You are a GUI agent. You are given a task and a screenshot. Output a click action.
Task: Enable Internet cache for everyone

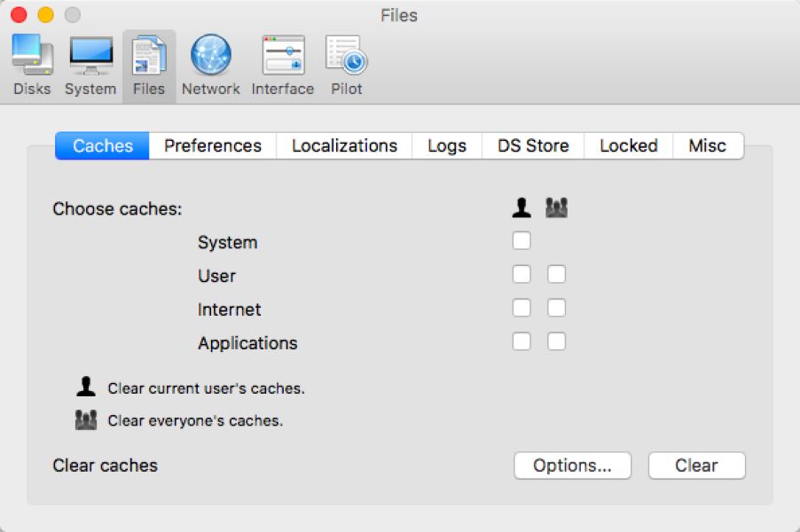556,308
